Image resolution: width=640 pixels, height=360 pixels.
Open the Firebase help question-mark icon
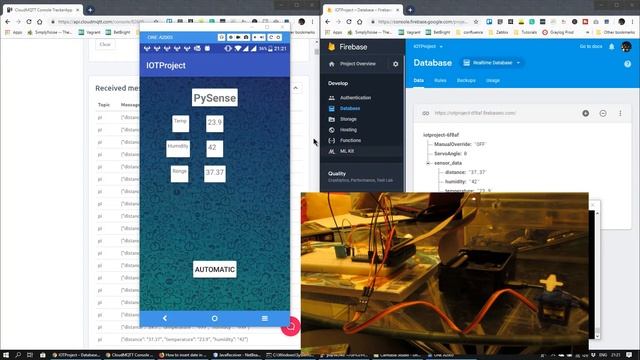(x=627, y=64)
